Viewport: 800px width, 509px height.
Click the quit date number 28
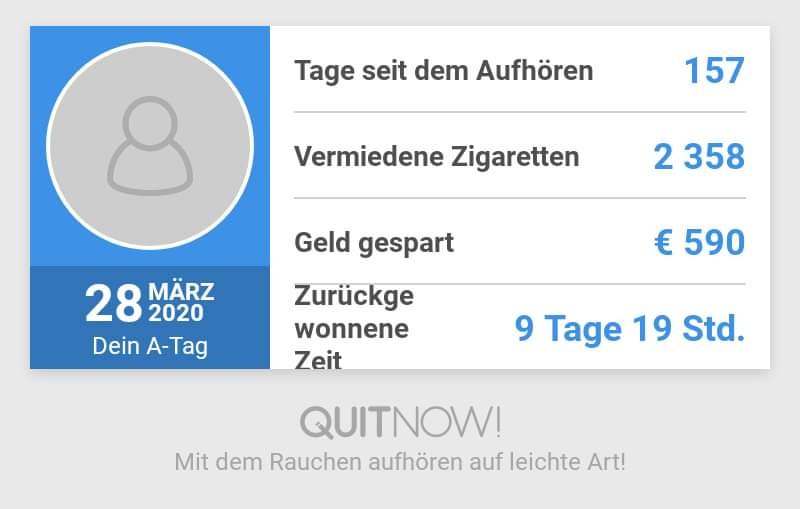(x=113, y=304)
